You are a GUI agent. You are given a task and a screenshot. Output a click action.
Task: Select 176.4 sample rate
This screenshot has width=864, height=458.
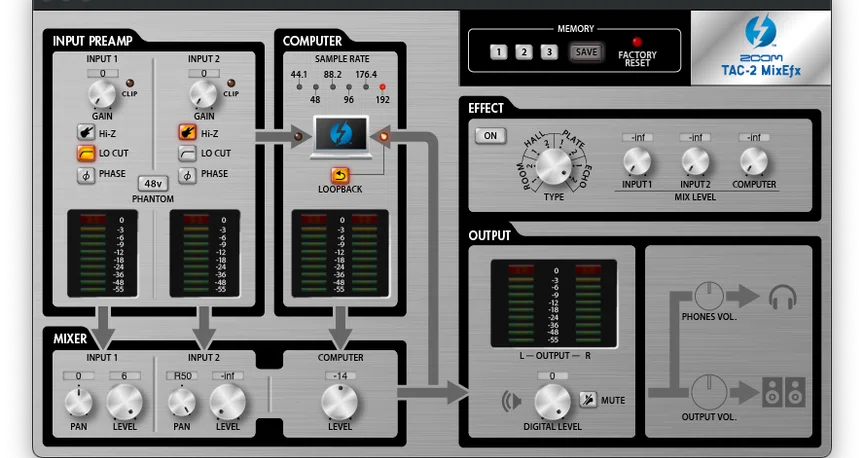pyautogui.click(x=366, y=87)
